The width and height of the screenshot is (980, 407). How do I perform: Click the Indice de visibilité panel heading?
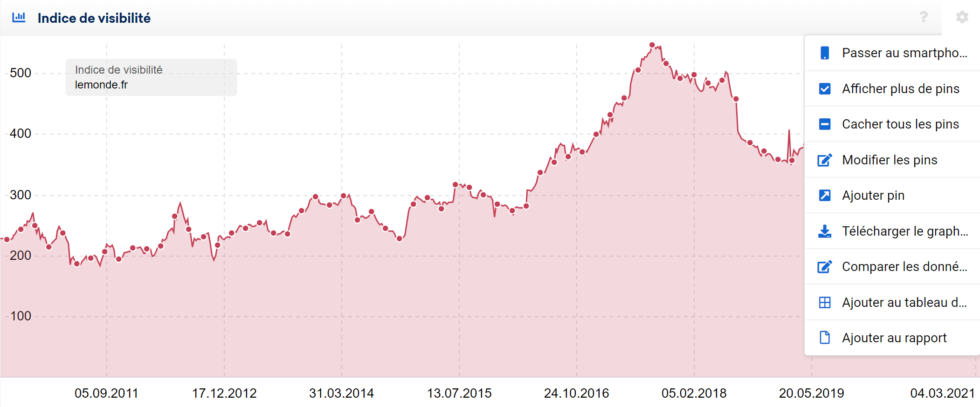tap(94, 18)
